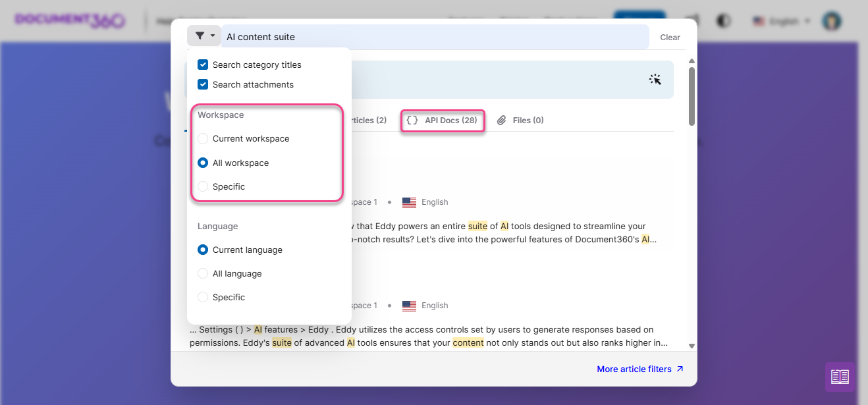Screen dimensions: 868x405
Task: Toggle the contrast theme icon in header
Action: tap(724, 21)
